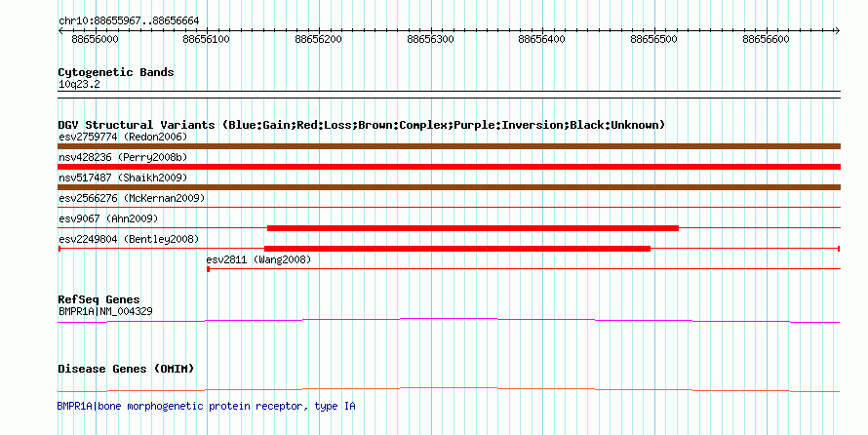Click the thick esv2249804 loss segment

click(x=457, y=249)
